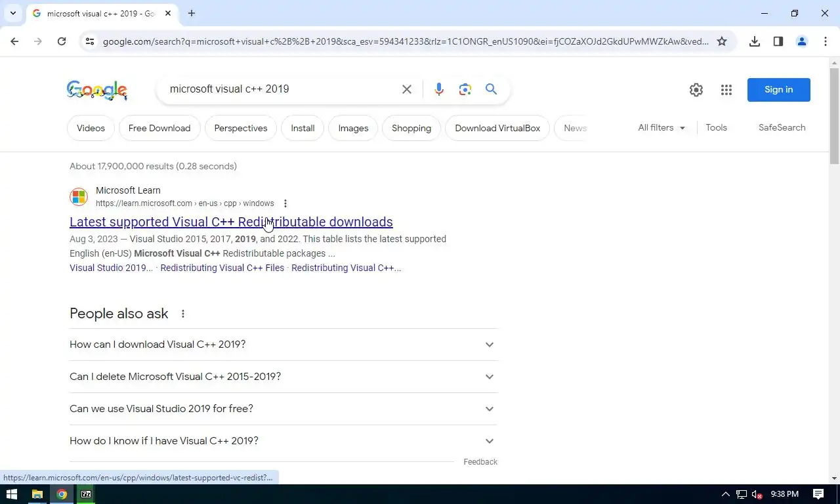Viewport: 840px width, 504px height.
Task: Open the Visual Studio 2019... sitelink
Action: (x=111, y=268)
